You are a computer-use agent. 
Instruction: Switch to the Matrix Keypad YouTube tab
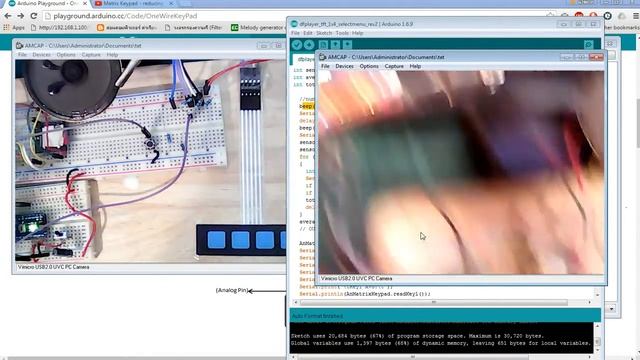pos(133,3)
